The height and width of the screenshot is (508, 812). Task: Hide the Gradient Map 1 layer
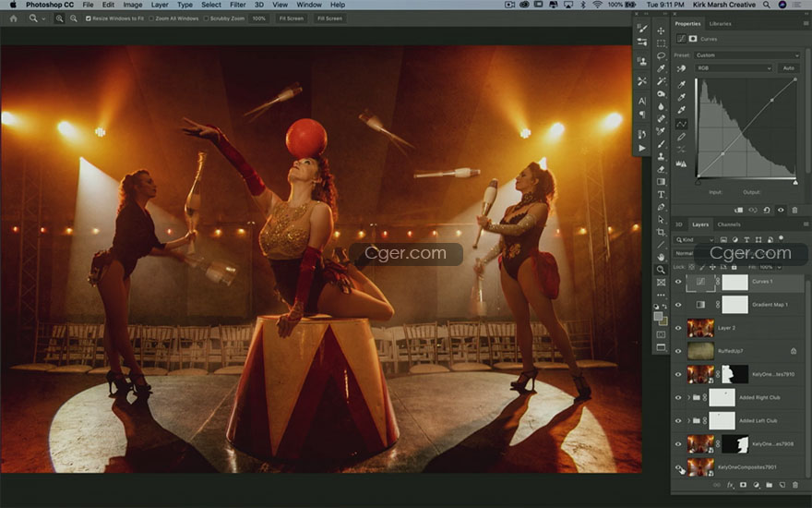tap(678, 305)
